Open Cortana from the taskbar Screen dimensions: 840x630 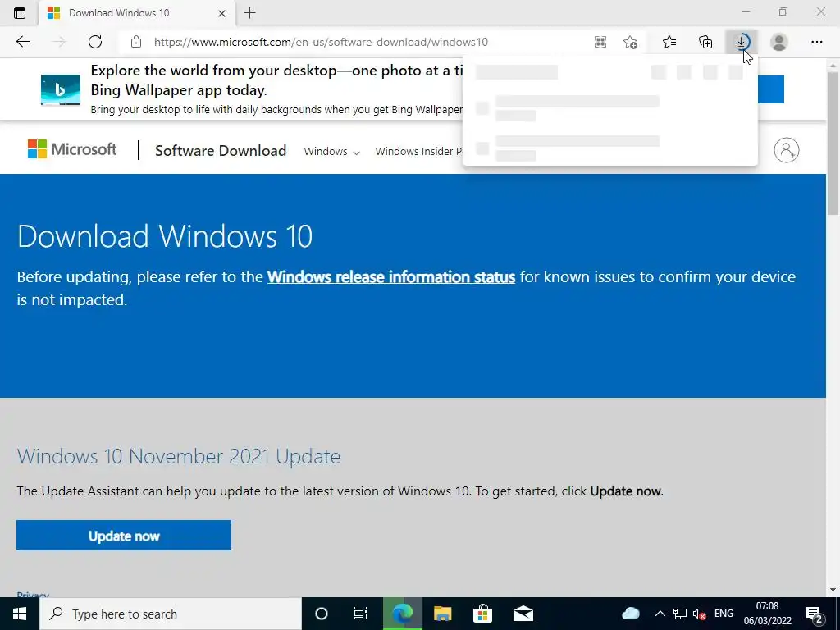321,614
